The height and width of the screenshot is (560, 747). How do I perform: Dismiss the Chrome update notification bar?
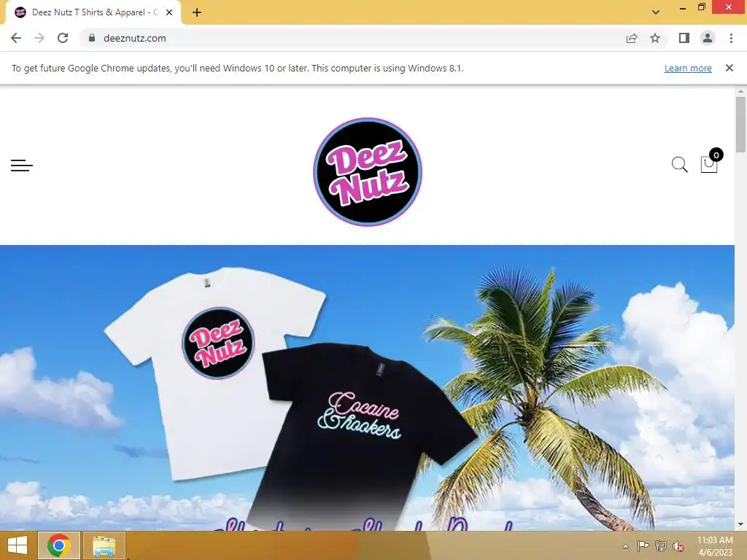pos(729,68)
